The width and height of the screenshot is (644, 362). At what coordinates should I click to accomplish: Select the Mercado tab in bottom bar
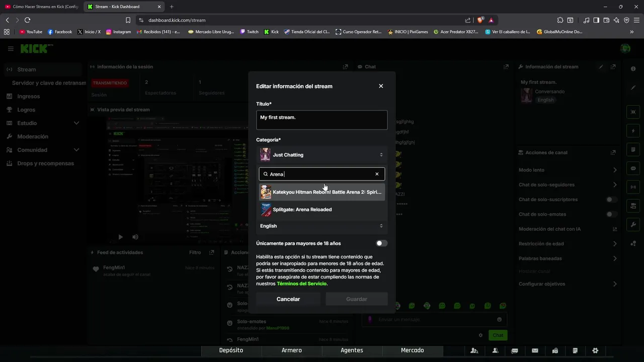tap(412, 350)
